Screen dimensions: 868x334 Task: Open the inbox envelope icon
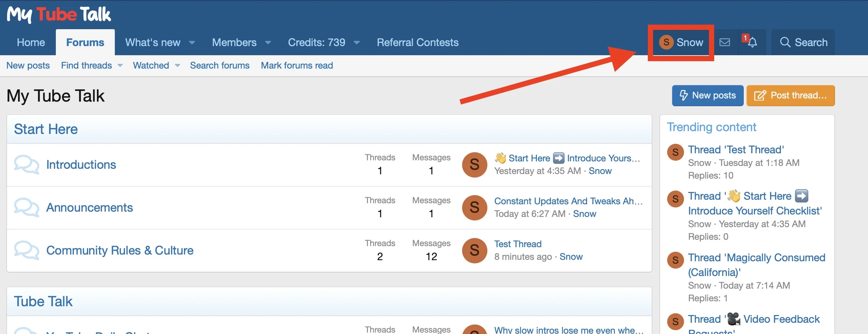tap(724, 43)
